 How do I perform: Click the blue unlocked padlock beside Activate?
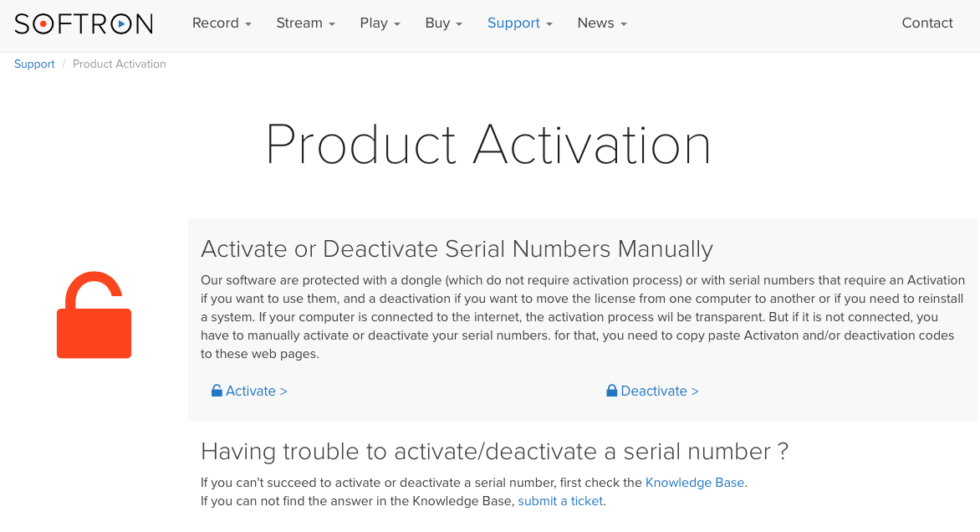[x=217, y=391]
